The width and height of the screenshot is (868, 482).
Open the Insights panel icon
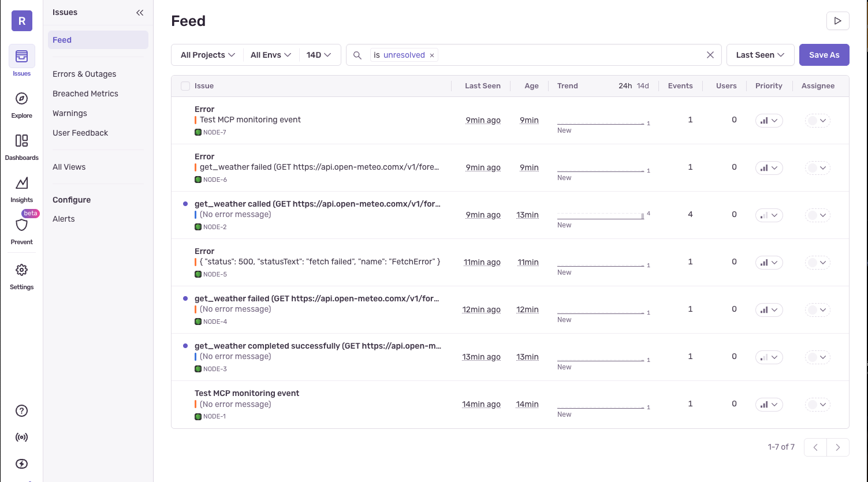pos(21,186)
